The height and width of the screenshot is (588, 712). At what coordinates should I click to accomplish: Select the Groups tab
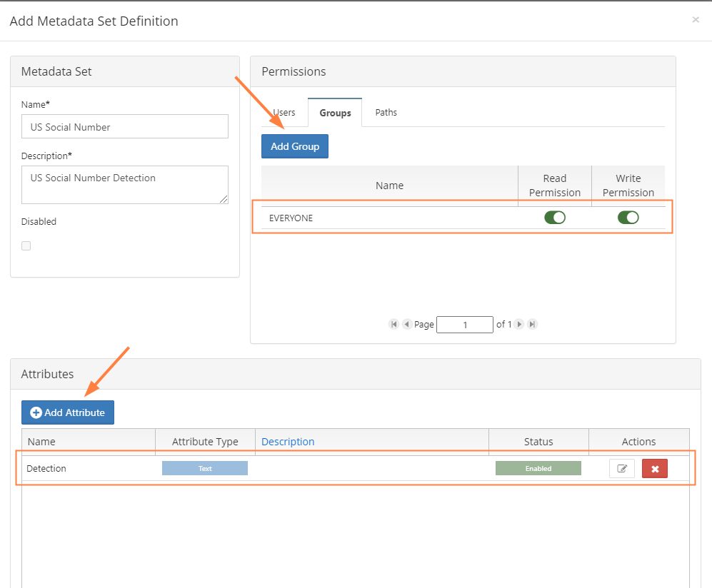335,113
